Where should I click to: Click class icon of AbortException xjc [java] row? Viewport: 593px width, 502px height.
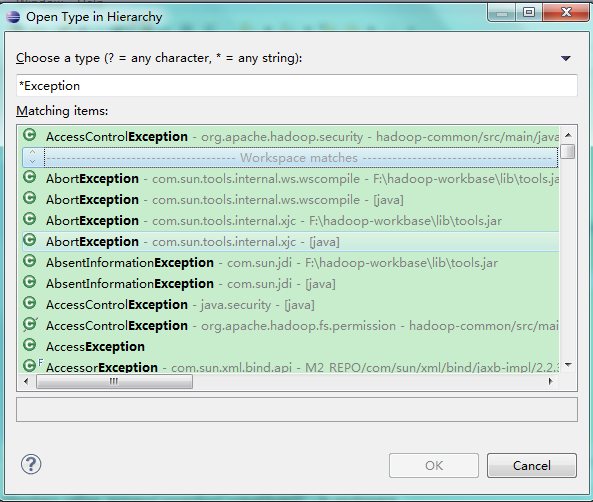(x=29, y=240)
